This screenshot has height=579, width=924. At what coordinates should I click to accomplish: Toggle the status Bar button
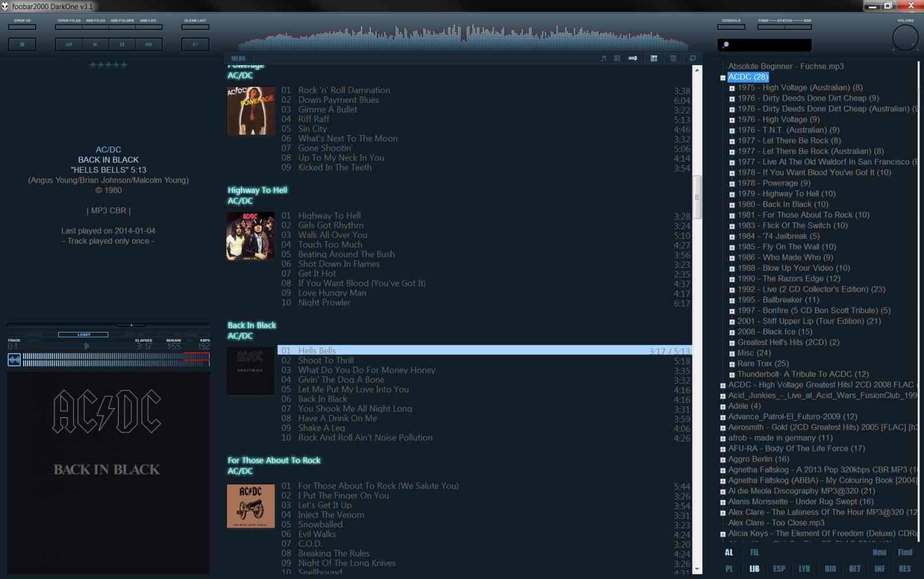(x=798, y=27)
